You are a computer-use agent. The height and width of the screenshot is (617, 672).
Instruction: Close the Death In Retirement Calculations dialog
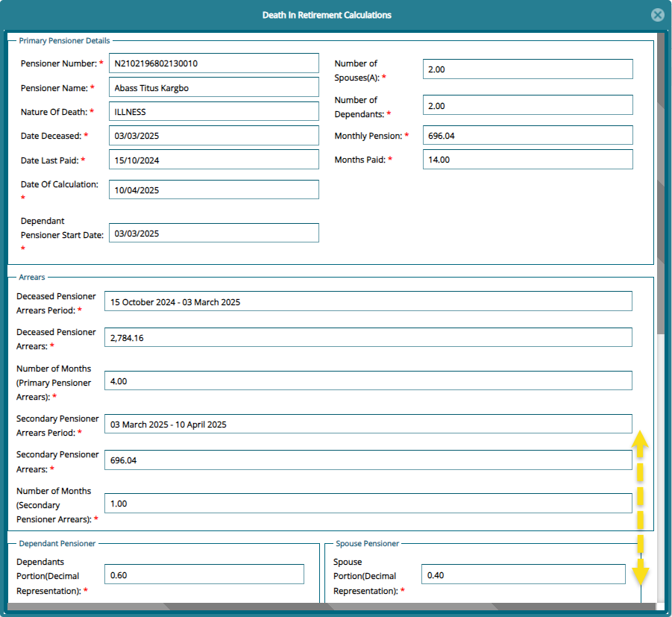[657, 15]
